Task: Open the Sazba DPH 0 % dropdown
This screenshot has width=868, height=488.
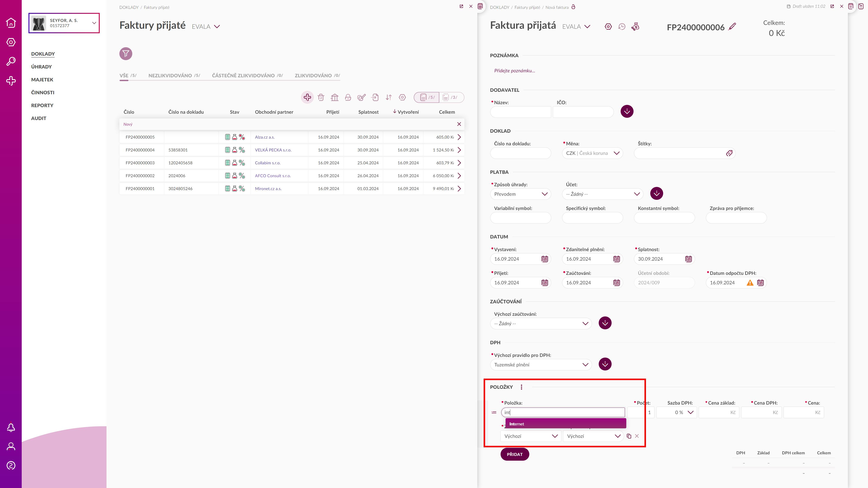Action: pos(677,413)
